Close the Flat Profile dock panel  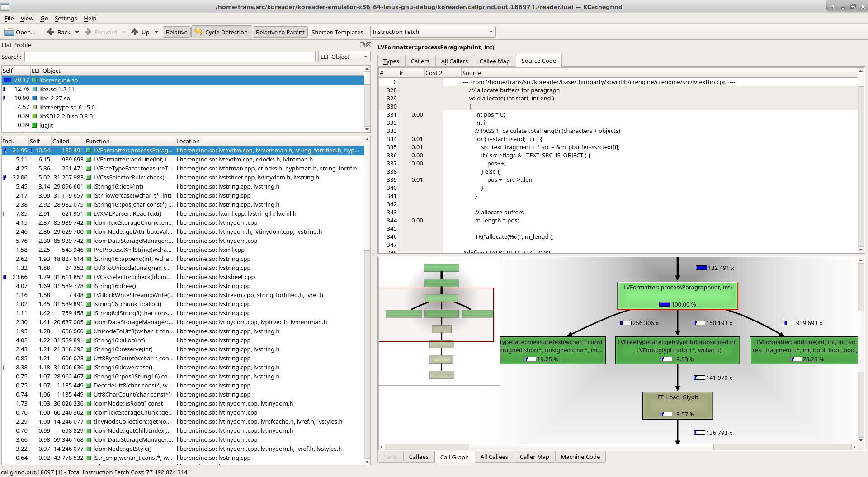(368, 45)
